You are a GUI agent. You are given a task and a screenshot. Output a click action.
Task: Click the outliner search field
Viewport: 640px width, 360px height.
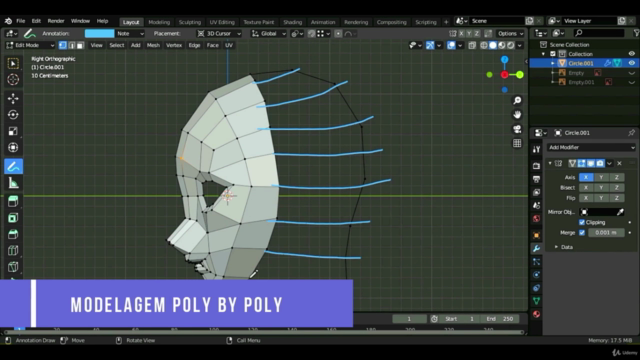click(x=598, y=33)
